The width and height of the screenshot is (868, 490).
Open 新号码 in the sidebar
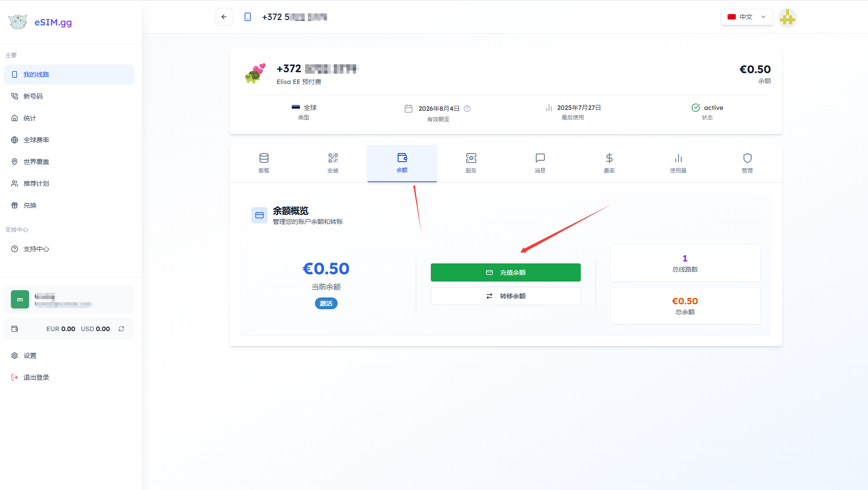click(33, 96)
